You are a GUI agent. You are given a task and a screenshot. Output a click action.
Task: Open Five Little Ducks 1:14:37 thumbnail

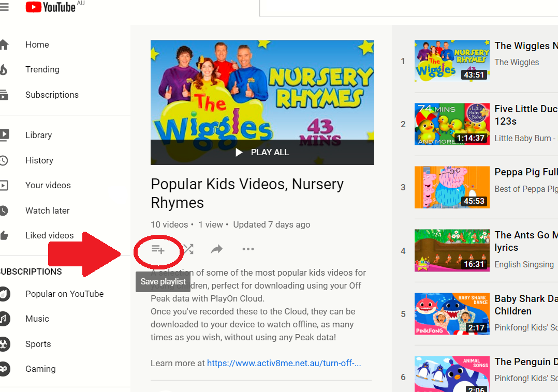(x=452, y=124)
